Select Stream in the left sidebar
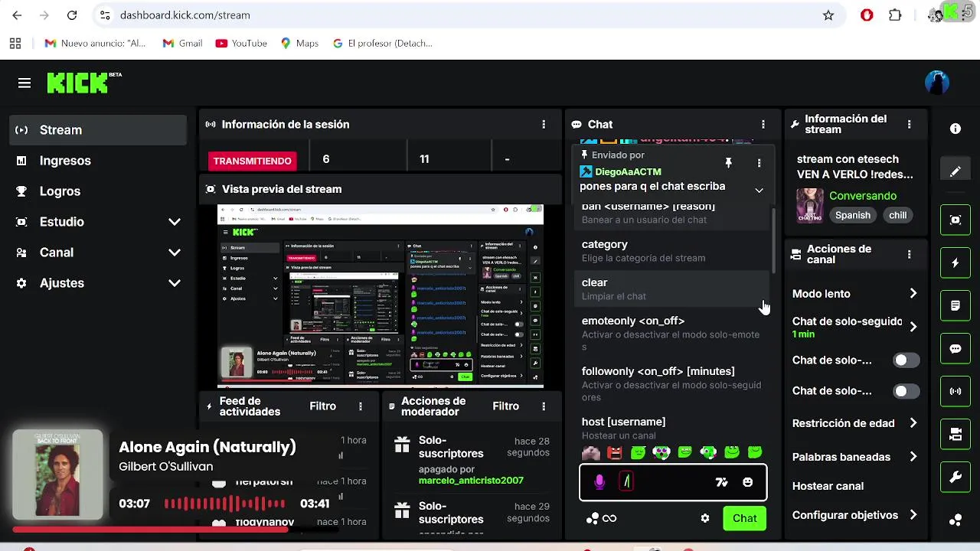The height and width of the screenshot is (551, 980). tap(99, 130)
